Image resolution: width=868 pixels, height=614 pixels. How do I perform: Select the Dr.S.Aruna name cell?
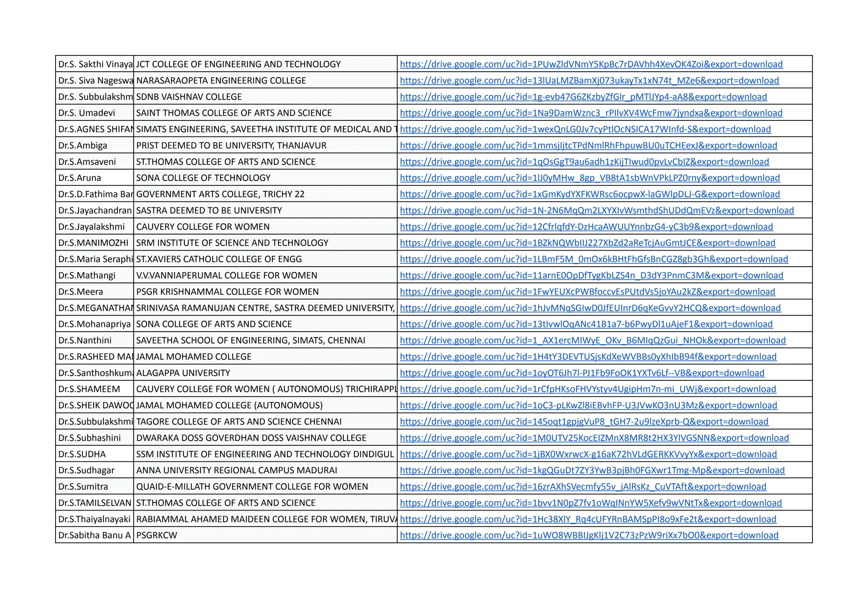[x=80, y=178]
